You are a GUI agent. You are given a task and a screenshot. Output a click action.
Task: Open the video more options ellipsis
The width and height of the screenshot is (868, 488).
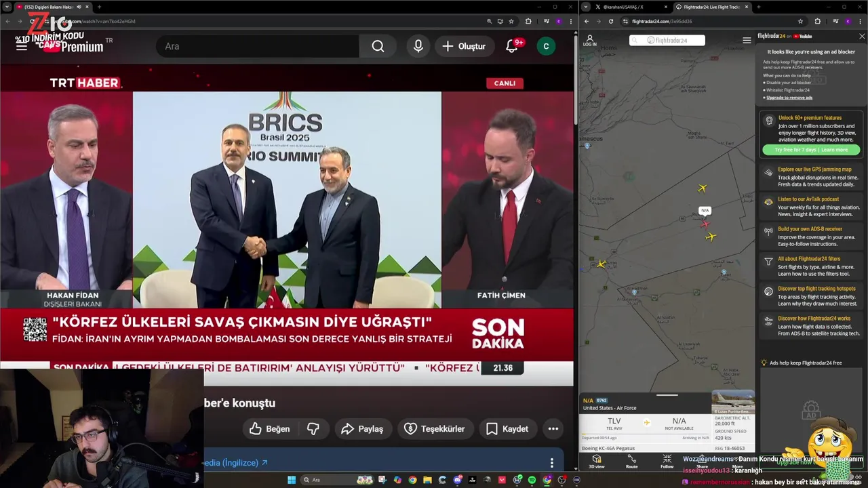pos(553,428)
